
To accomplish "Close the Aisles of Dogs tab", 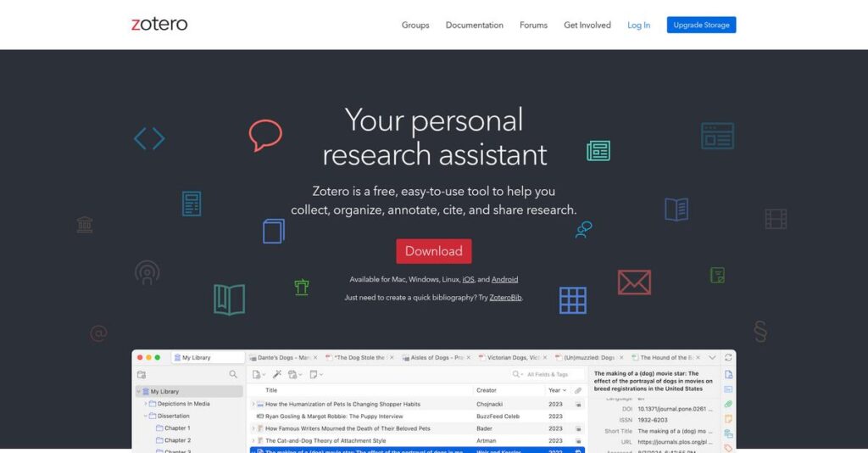I will coord(468,358).
